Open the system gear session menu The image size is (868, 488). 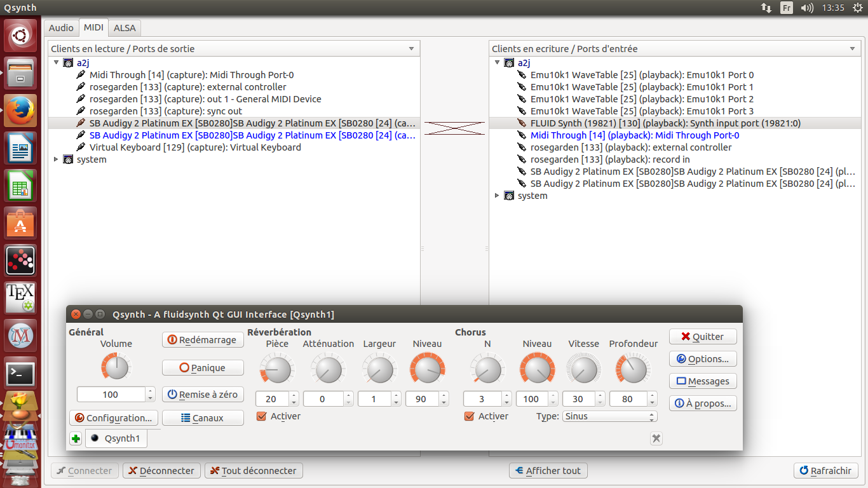point(858,8)
